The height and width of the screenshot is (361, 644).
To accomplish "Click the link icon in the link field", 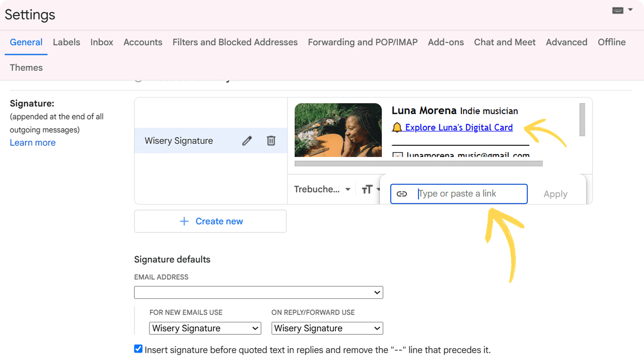I will pyautogui.click(x=402, y=194).
